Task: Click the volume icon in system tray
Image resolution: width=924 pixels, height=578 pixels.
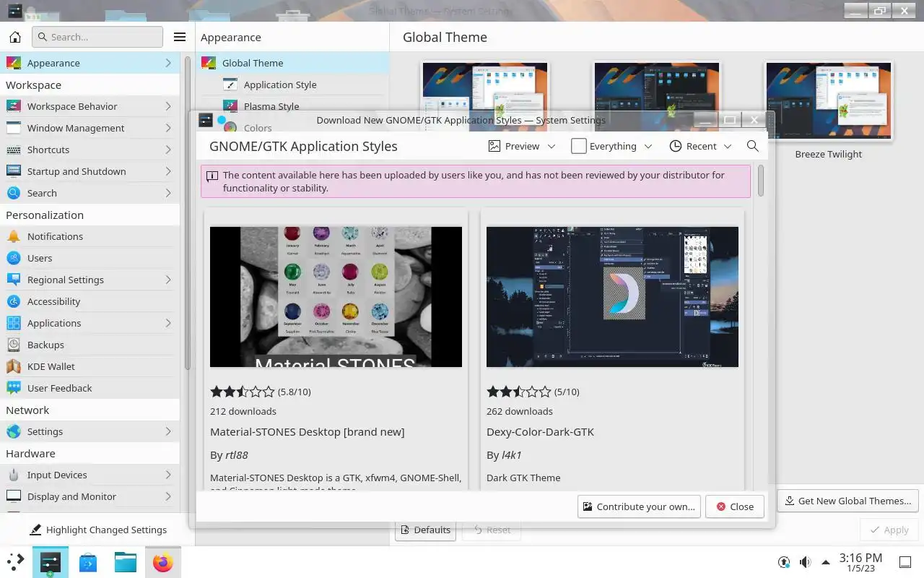Action: click(x=805, y=561)
